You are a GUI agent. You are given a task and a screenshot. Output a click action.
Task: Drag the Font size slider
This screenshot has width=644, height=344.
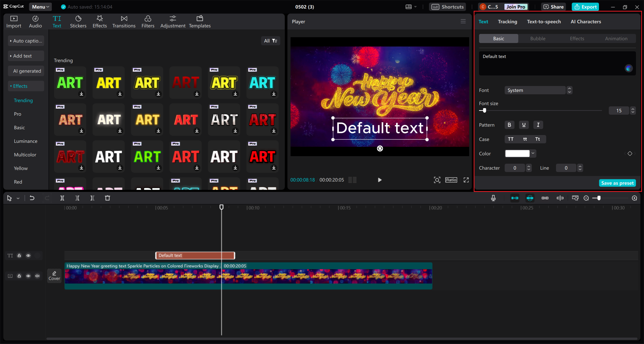[484, 110]
